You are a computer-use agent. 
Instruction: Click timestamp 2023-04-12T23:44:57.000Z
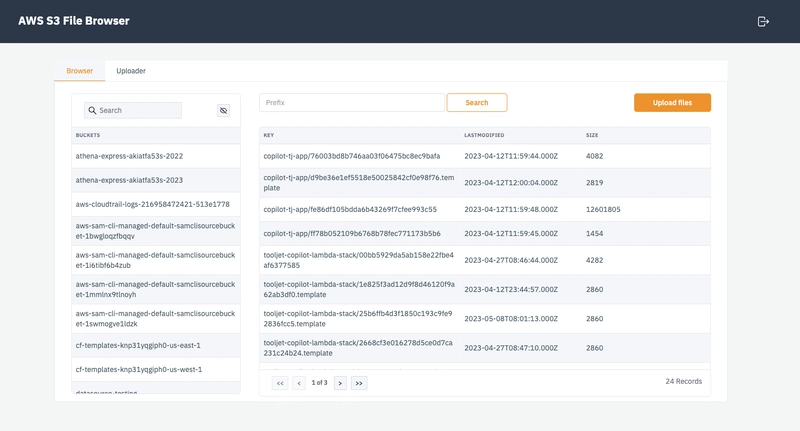(x=511, y=289)
